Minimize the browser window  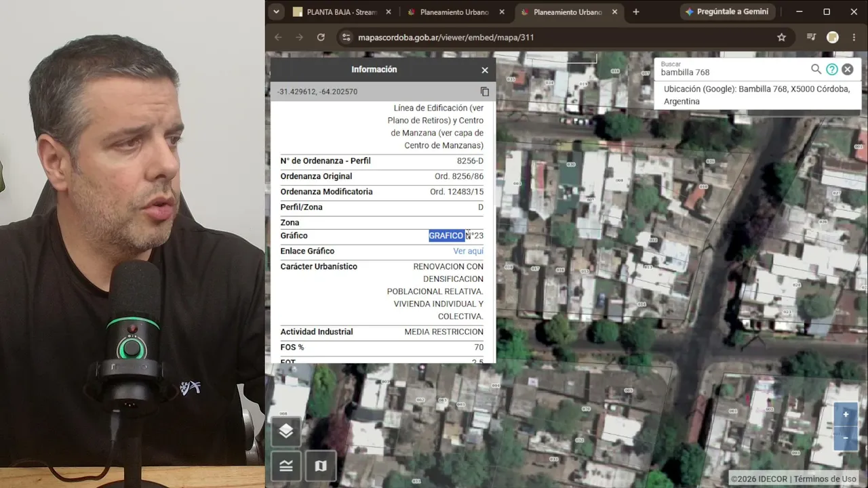[x=799, y=12]
